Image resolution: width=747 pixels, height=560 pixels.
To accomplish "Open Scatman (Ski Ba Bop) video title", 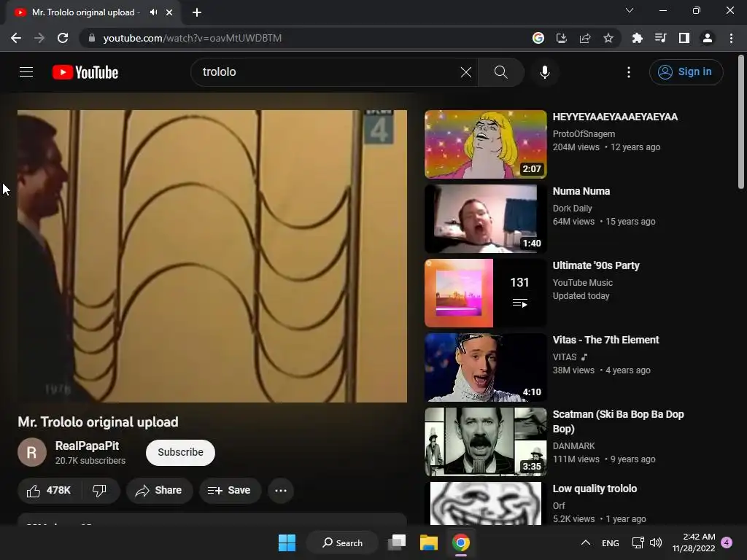I will tap(618, 421).
